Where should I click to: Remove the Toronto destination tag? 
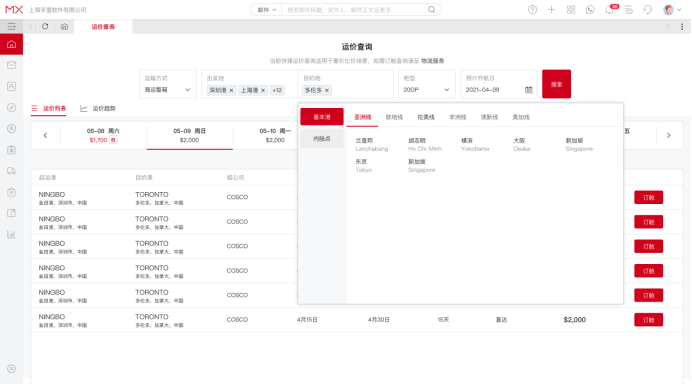point(327,90)
